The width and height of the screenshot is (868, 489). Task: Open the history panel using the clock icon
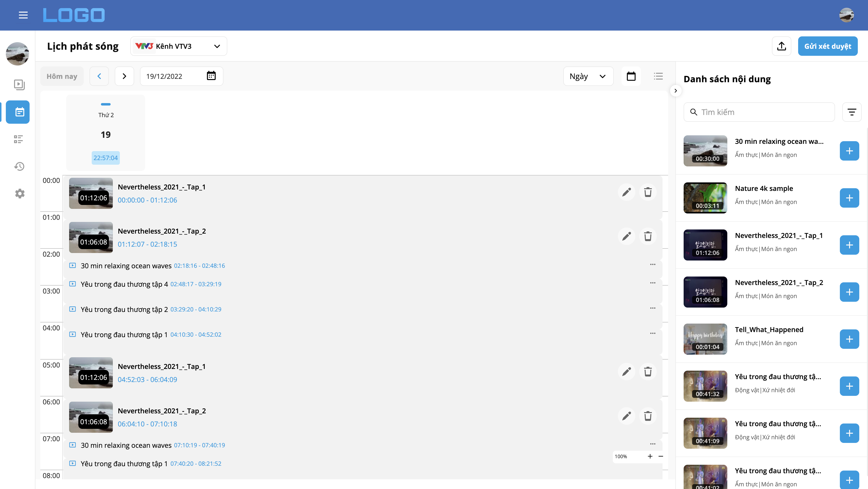(19, 166)
